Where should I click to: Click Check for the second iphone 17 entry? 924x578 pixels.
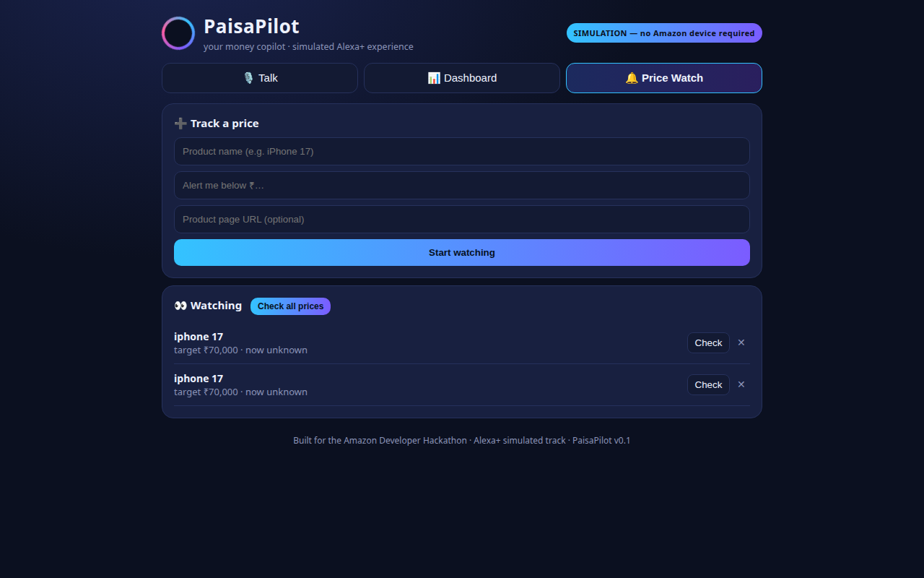pos(708,384)
